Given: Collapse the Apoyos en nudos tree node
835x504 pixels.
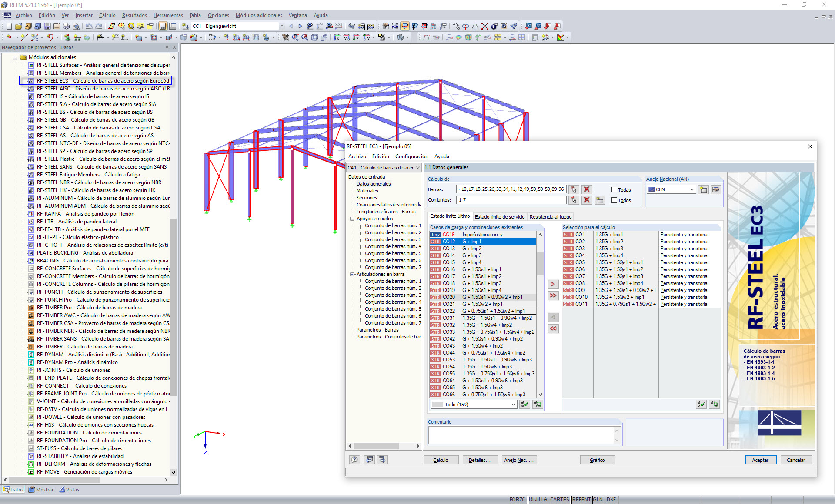Looking at the screenshot, I should 352,219.
